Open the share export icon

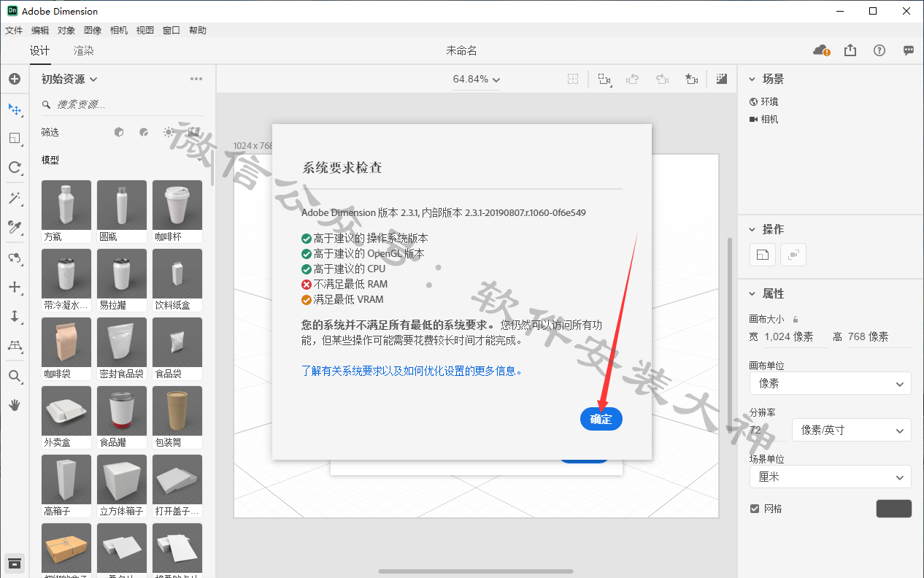tap(850, 50)
